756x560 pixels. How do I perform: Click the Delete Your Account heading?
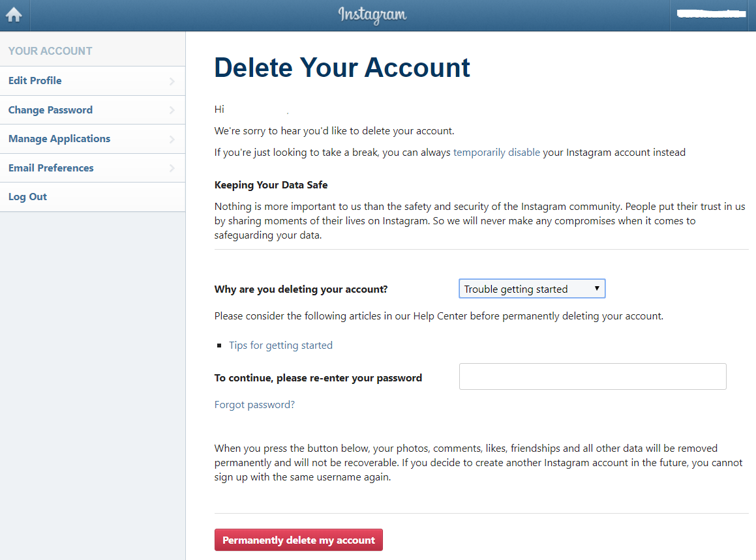(x=342, y=68)
